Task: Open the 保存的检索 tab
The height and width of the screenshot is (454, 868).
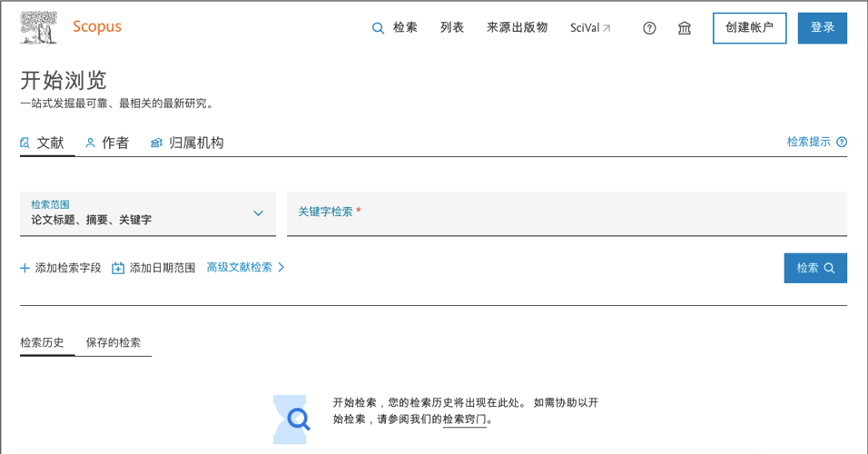Action: 113,342
